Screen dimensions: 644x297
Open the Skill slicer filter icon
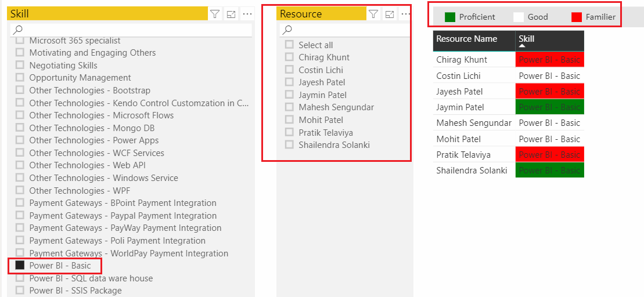[215, 15]
